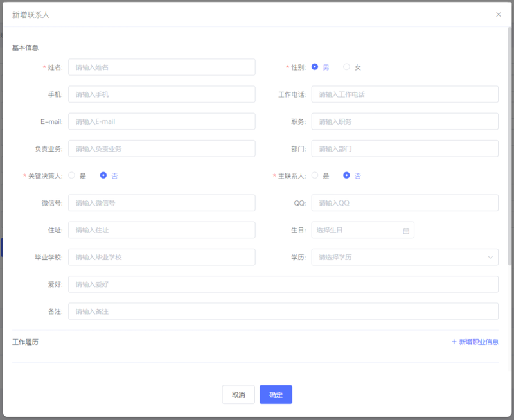
Task: Open the 选择生日 date picker field
Action: [362, 230]
